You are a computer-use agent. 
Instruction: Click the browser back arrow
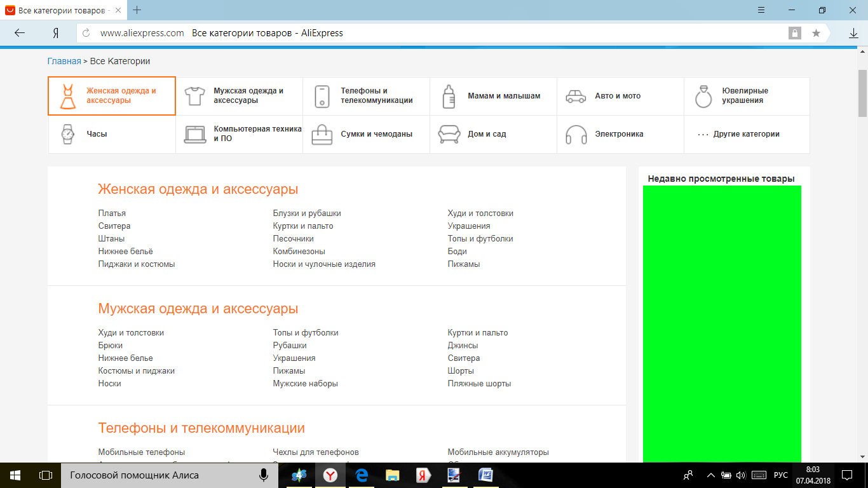click(x=19, y=33)
